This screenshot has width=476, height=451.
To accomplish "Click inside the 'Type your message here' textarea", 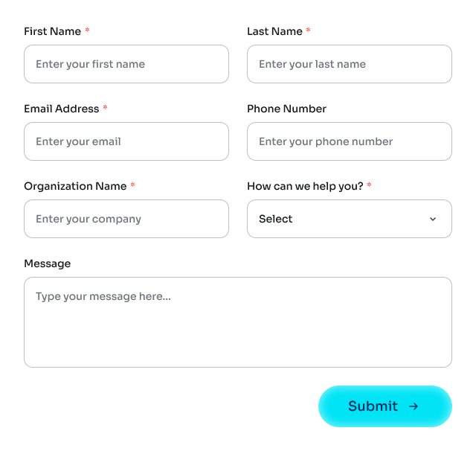I will click(x=238, y=322).
